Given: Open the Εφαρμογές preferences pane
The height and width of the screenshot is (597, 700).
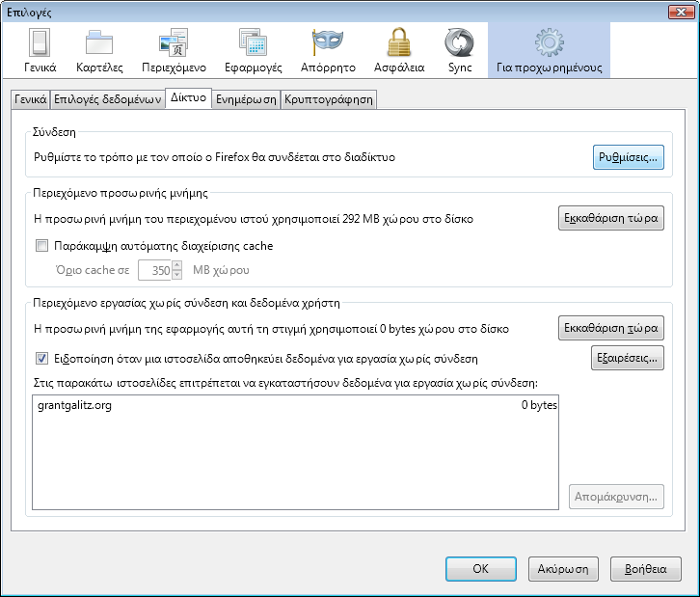Looking at the screenshot, I should tap(254, 50).
